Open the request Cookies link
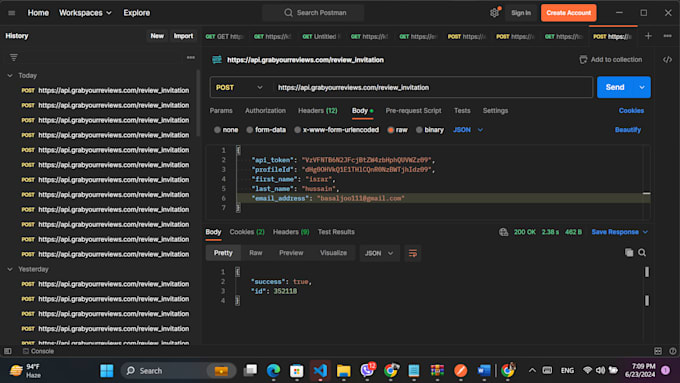Viewport: 680px width, 383px height. (631, 111)
